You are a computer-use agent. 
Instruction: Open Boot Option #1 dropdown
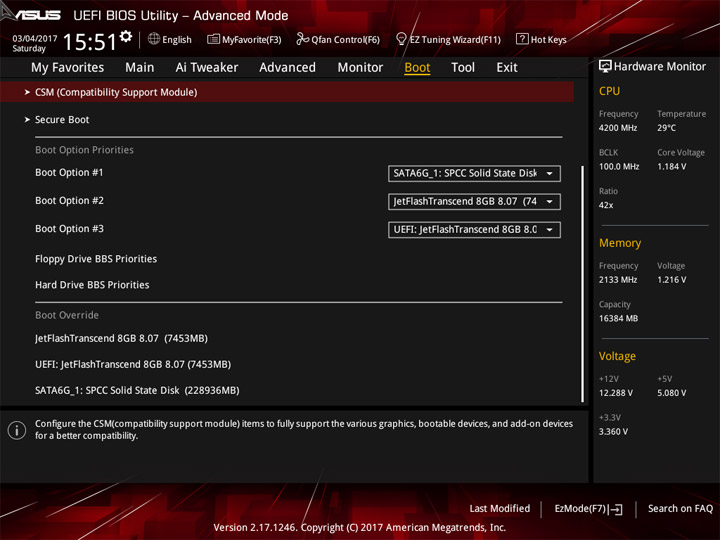click(474, 174)
